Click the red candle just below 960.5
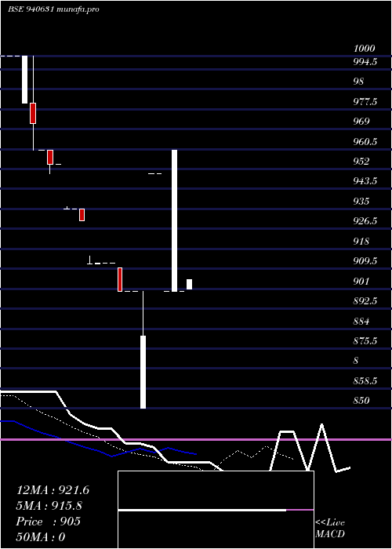Viewport: 392px width, 549px height. 50,157
